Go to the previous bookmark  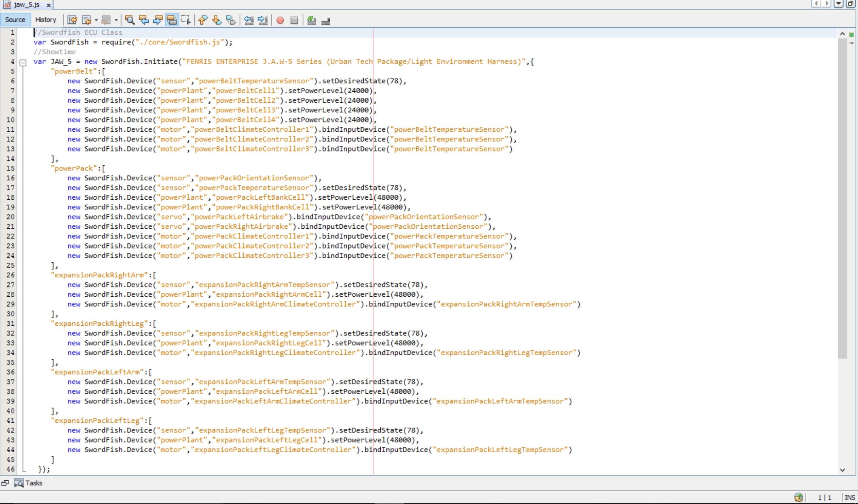pyautogui.click(x=203, y=20)
